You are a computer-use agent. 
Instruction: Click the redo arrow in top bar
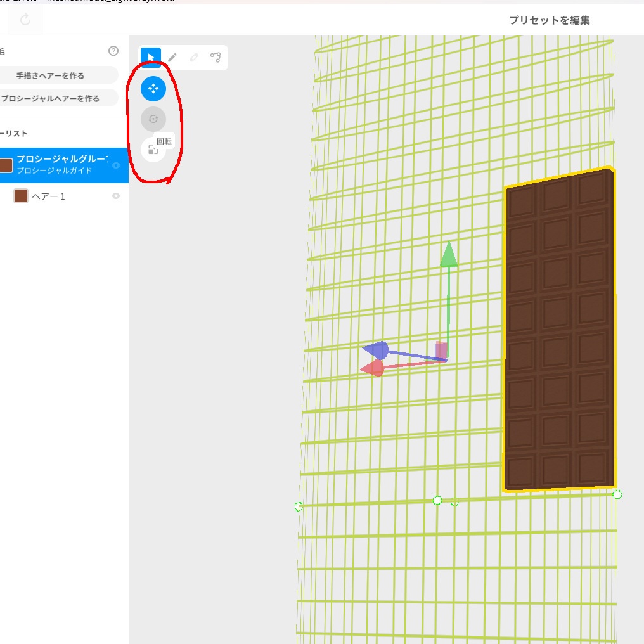click(x=25, y=19)
